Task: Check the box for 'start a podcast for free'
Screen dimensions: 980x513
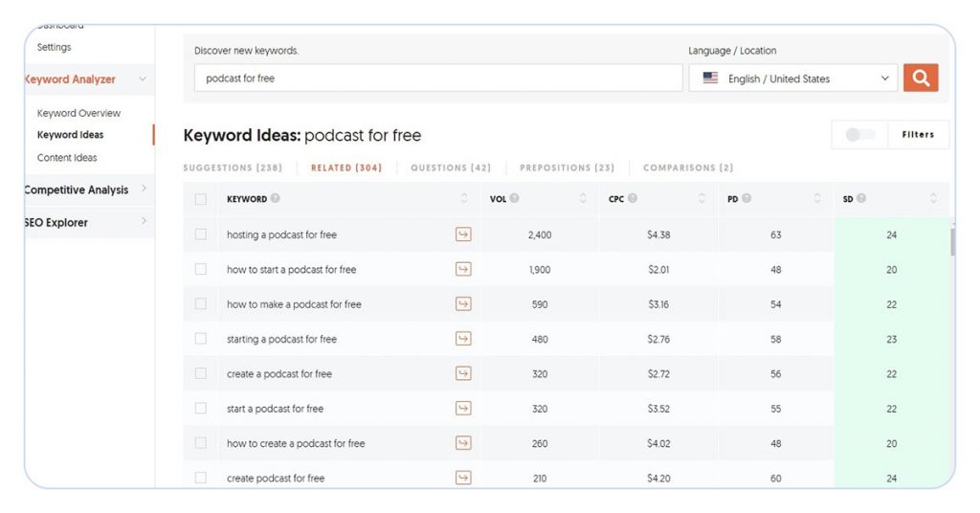Action: click(201, 408)
